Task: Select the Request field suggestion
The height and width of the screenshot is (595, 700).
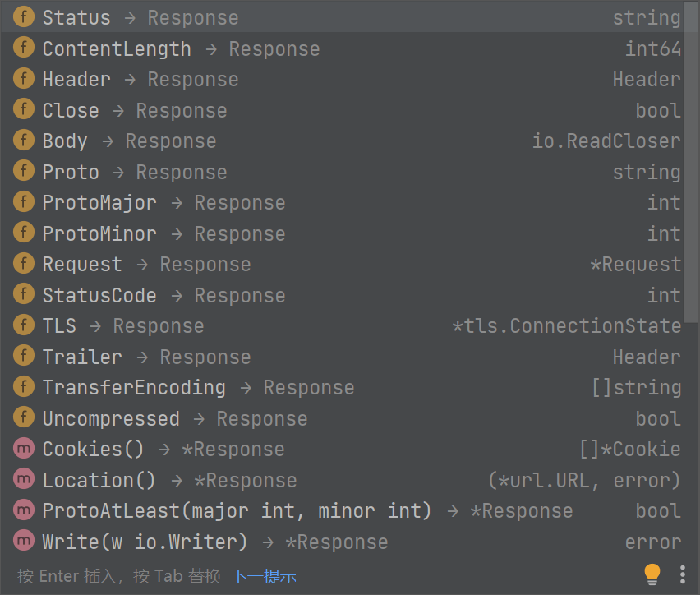Action: (x=82, y=265)
